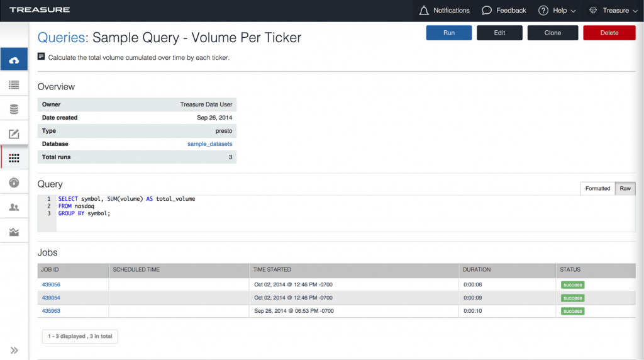The height and width of the screenshot is (360, 644).
Task: Open job 439056
Action: click(51, 284)
